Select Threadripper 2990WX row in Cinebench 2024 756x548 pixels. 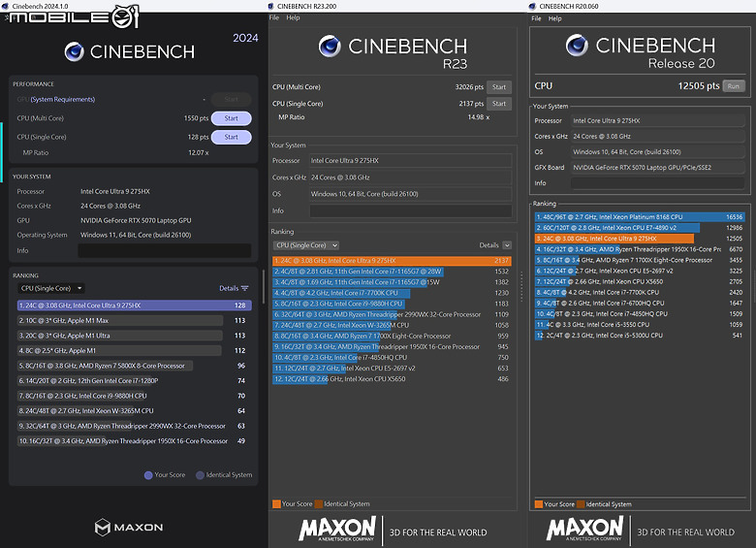(x=134, y=426)
